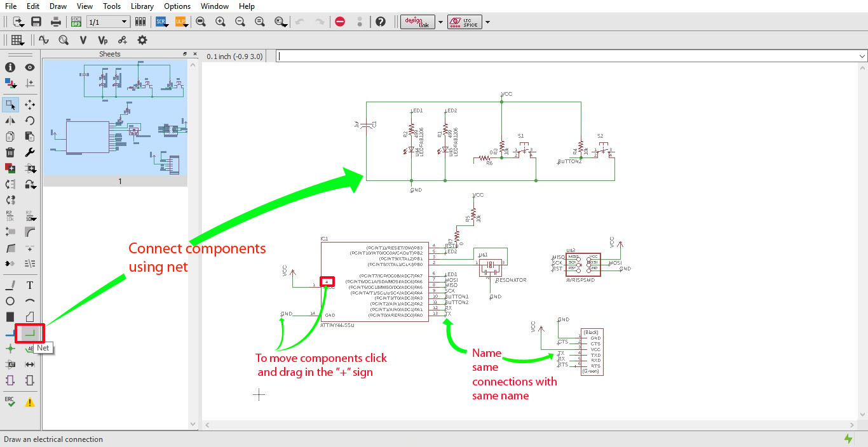Switch to board with SCH/BRD icon

[x=76, y=22]
